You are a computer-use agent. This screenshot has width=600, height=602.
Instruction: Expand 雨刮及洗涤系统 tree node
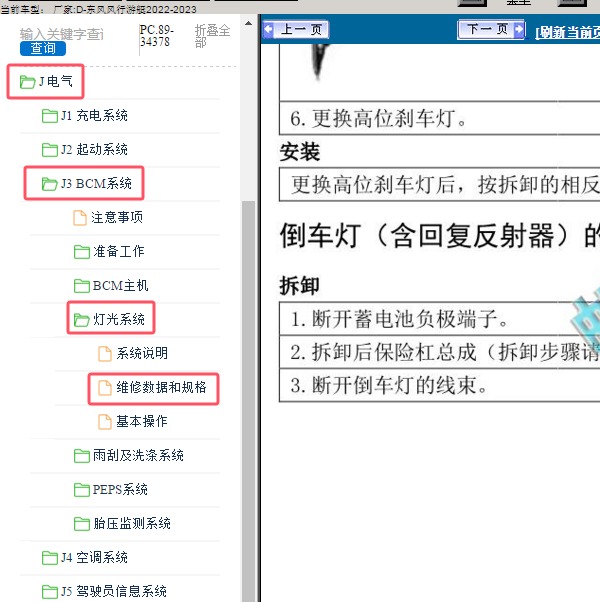point(138,455)
